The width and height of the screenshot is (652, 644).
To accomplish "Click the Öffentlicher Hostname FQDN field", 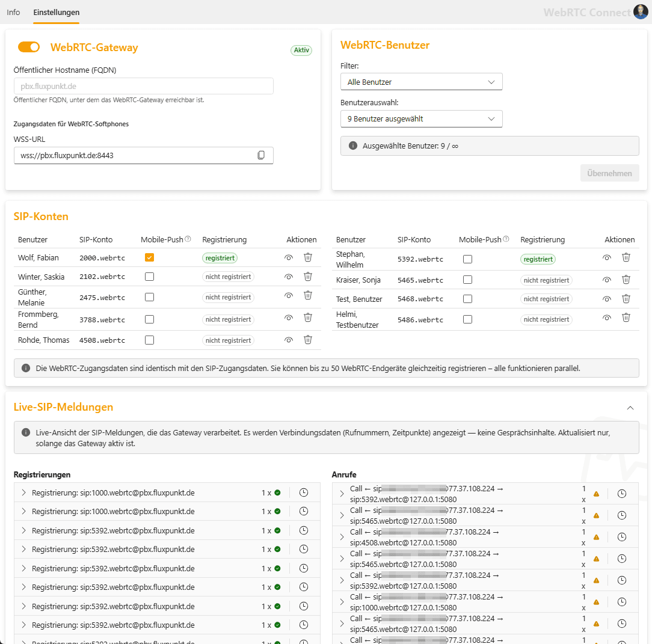I will pos(144,86).
